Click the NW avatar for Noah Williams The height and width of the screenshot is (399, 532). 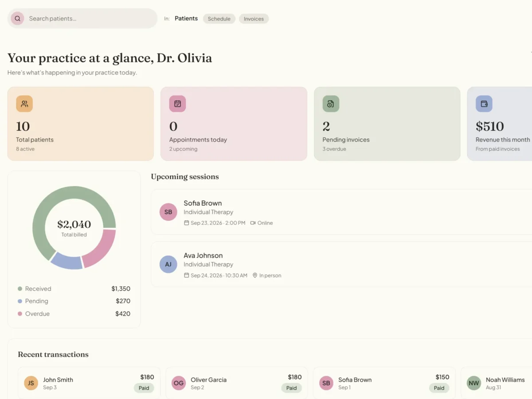pos(474,383)
